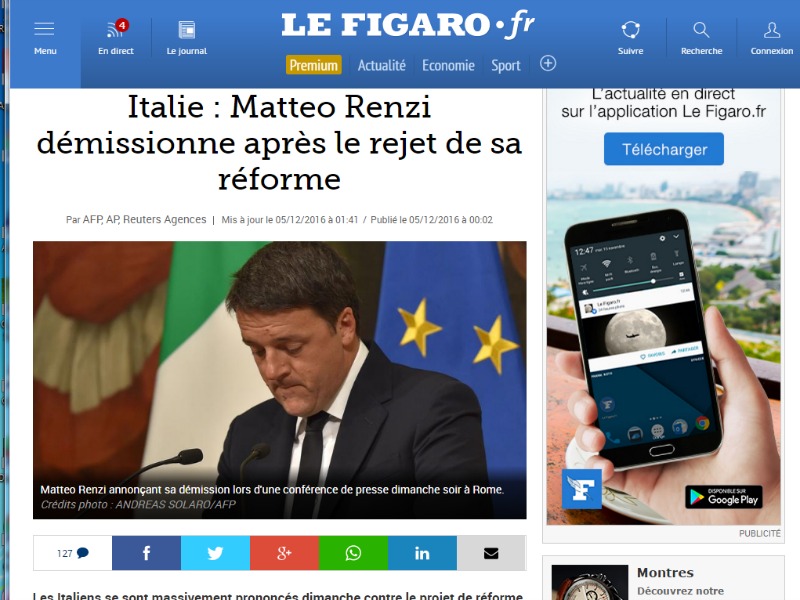The width and height of the screenshot is (800, 600).
Task: View the 127 comments
Action: point(72,553)
